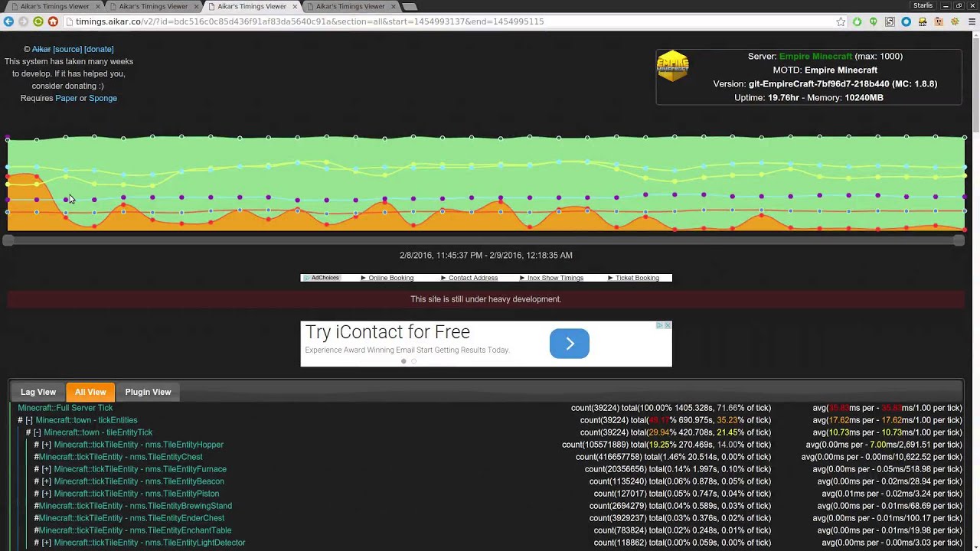Click the Full Server Tick count(39224) 100.00% stats

(x=671, y=408)
